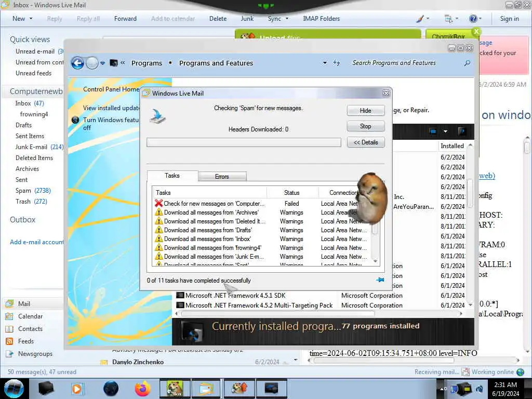Click the Installed On column header
The width and height of the screenshot is (532, 399).
click(453, 146)
